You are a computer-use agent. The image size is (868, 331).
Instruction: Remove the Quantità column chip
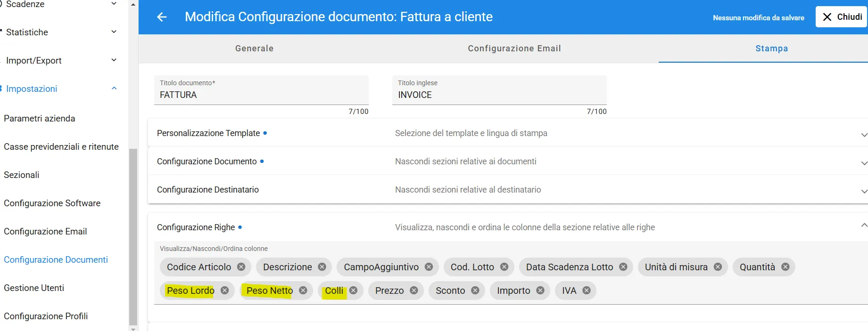(x=785, y=267)
